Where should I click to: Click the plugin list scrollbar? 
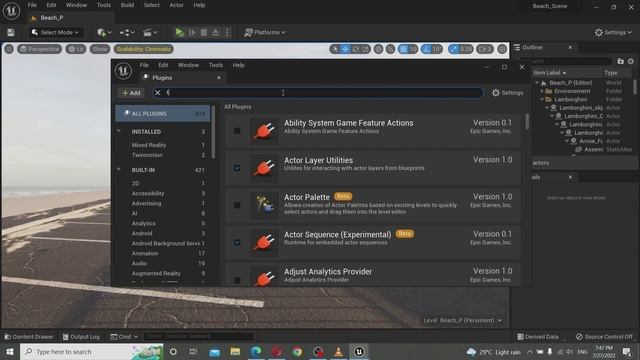[x=527, y=121]
